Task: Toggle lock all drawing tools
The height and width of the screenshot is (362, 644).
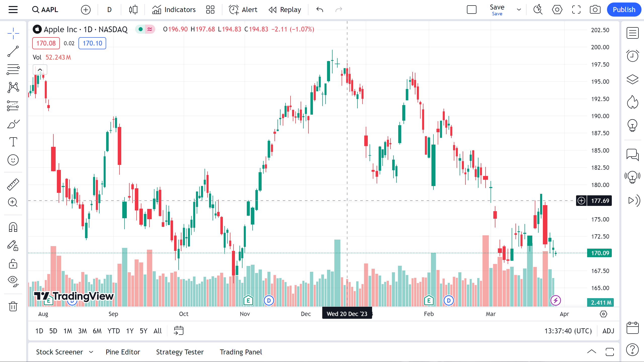Action: click(x=13, y=264)
